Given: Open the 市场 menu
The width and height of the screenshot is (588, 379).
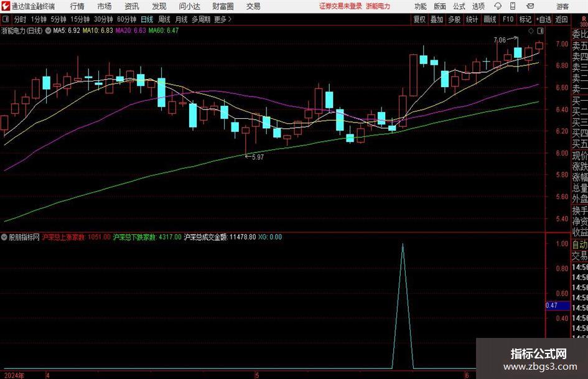Looking at the screenshot, I should pos(105,6).
